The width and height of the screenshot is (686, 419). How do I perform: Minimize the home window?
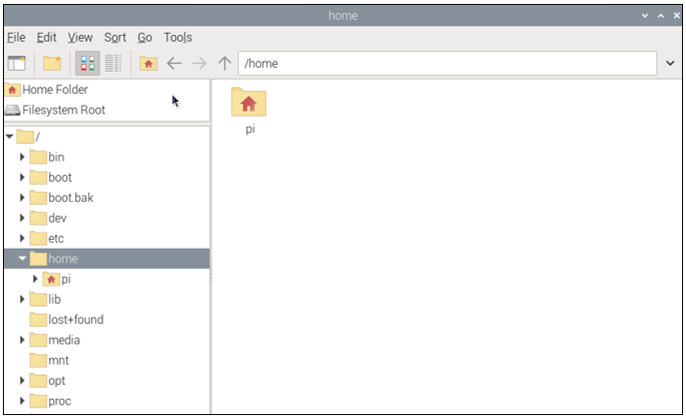point(645,15)
